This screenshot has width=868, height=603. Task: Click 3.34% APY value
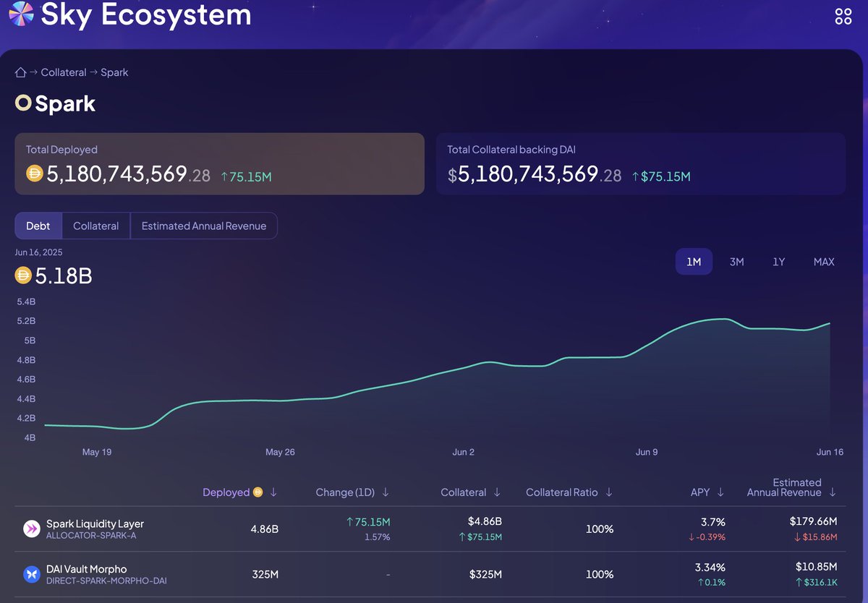710,566
